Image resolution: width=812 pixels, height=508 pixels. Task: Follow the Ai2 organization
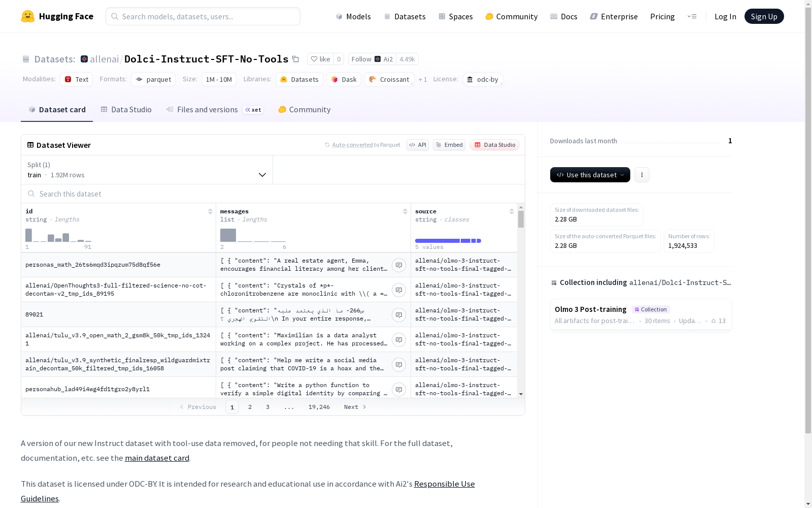click(372, 59)
